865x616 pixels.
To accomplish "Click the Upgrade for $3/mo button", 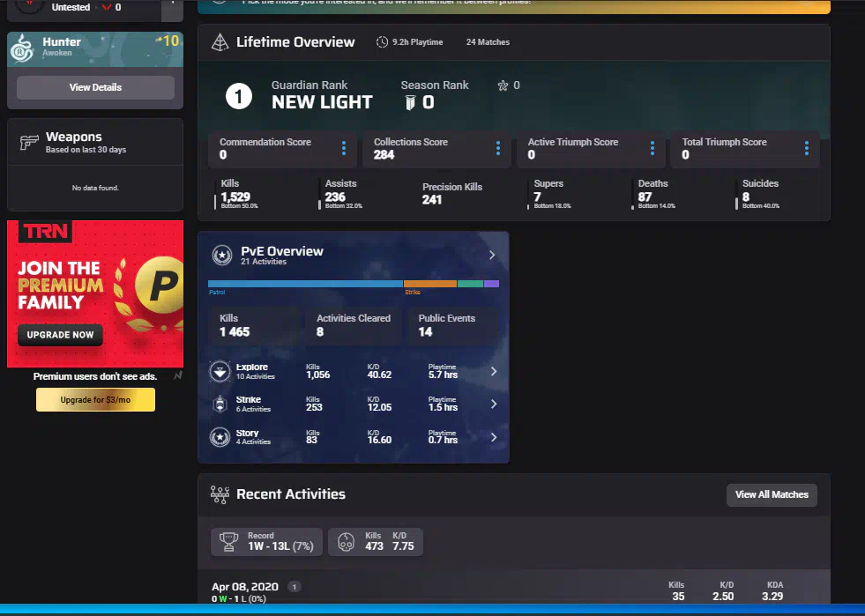I will point(95,400).
